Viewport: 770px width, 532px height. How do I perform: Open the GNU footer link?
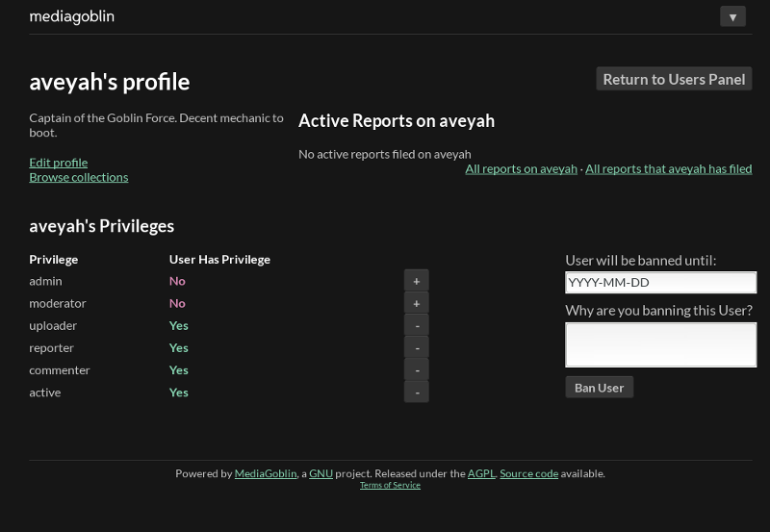[321, 473]
